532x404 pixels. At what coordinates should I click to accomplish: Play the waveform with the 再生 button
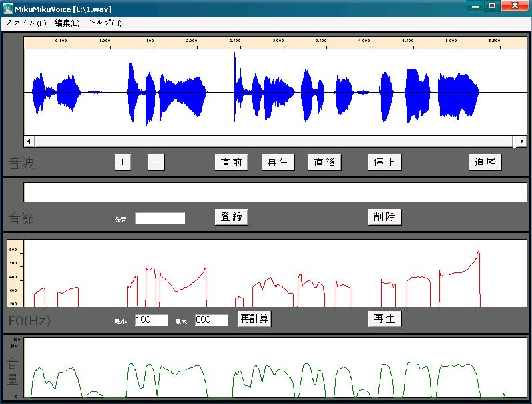[278, 162]
